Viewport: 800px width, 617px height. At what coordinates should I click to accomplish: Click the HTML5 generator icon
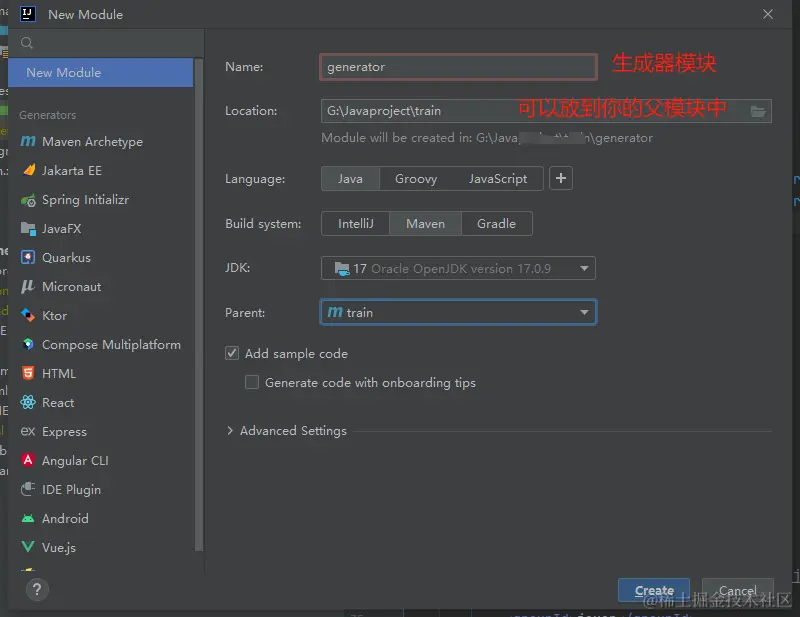[28, 373]
